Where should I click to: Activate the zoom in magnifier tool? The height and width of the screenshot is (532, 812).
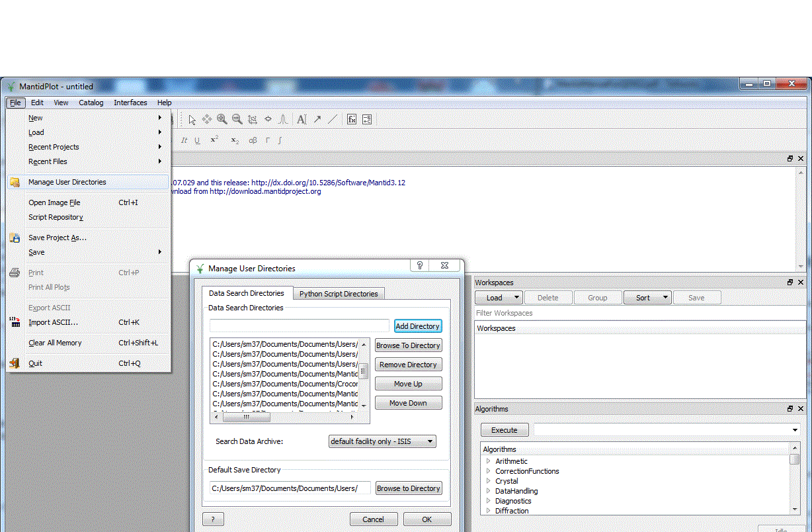tap(222, 120)
